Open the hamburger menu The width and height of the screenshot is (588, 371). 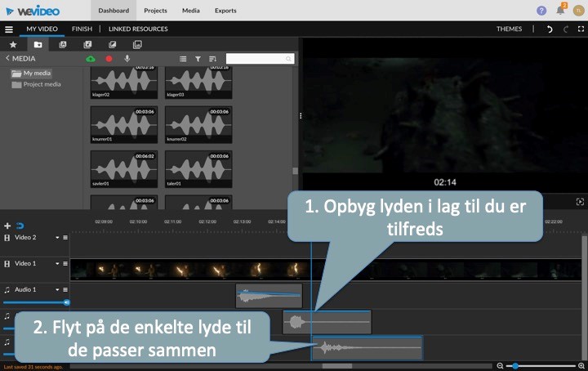pos(9,29)
